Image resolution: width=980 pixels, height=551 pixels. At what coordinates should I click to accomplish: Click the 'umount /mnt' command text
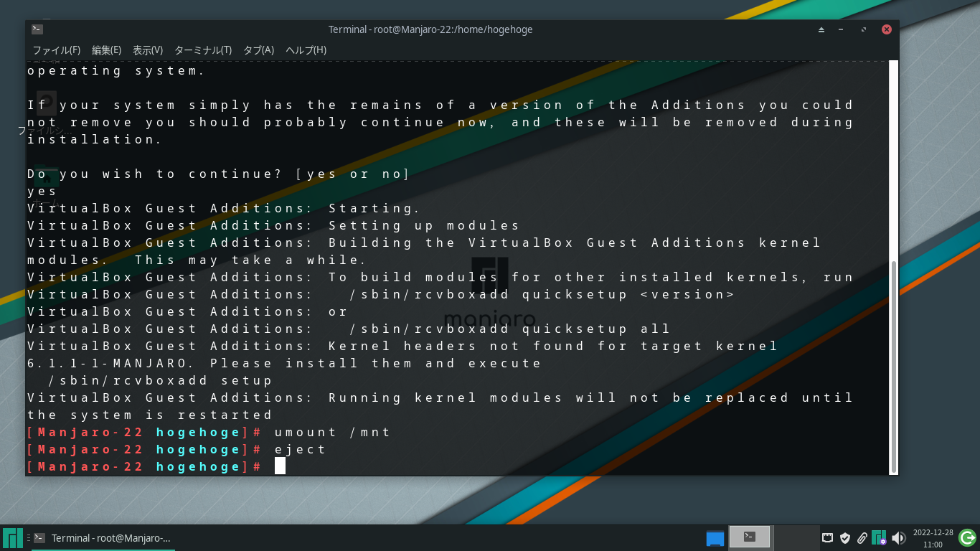332,432
